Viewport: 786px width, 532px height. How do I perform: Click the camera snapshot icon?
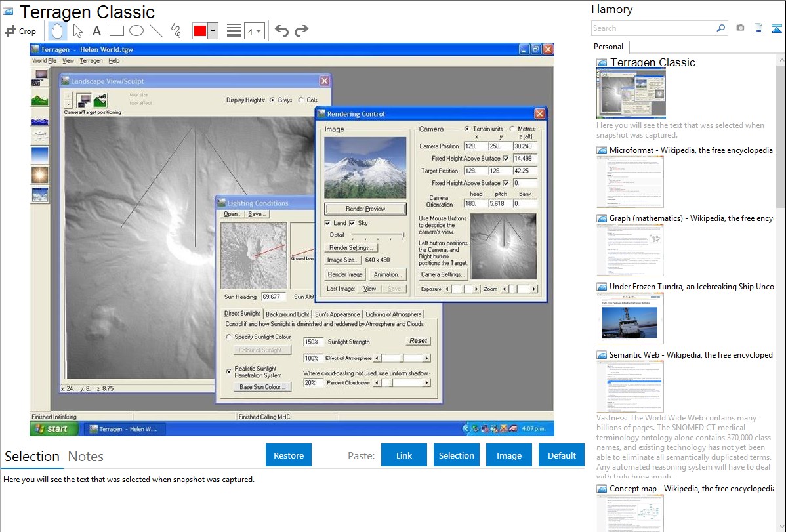[740, 28]
